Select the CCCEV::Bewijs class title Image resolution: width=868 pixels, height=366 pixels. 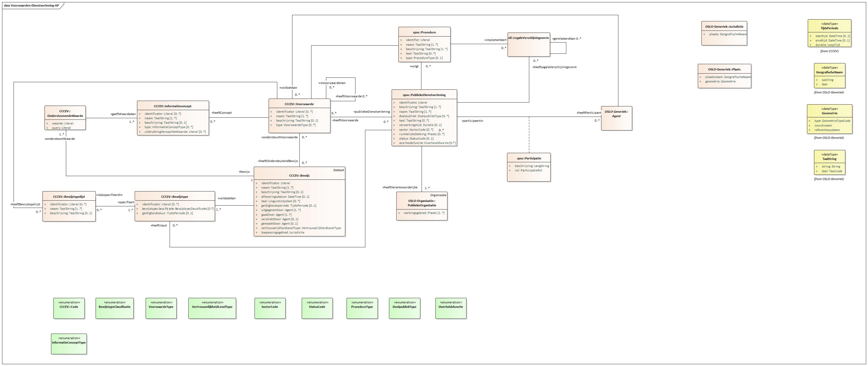point(299,175)
